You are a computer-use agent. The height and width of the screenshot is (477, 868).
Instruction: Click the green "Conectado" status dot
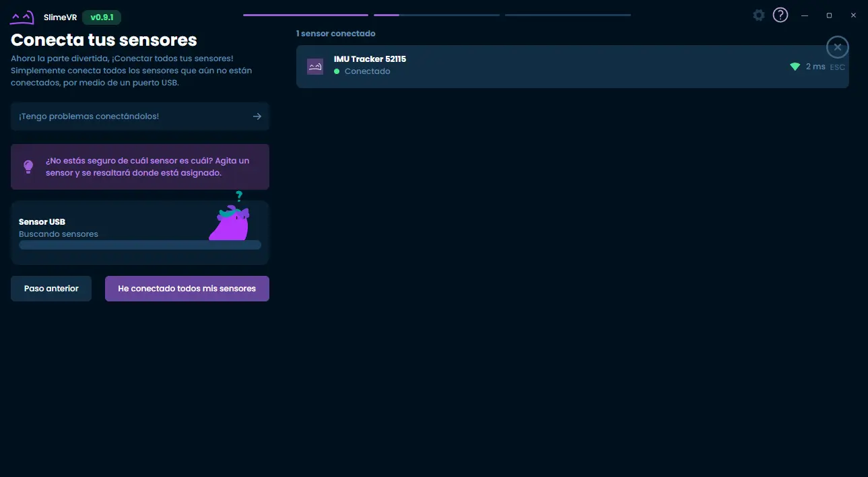(x=337, y=71)
